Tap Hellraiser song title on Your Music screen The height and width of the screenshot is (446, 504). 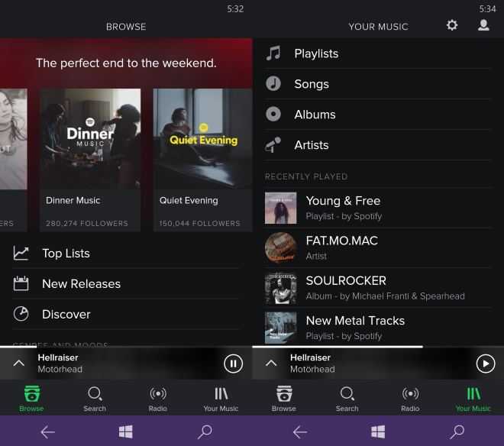click(x=310, y=357)
